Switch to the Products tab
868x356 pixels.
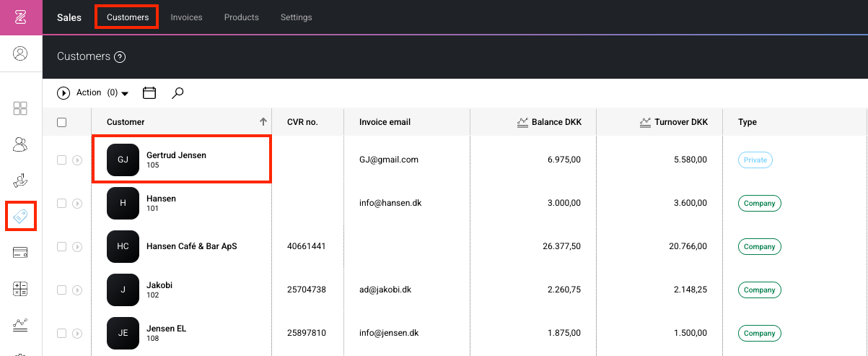[x=241, y=17]
